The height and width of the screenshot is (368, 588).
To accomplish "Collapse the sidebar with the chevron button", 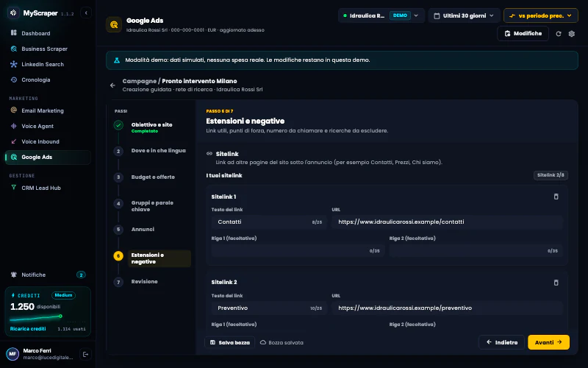I will point(86,13).
